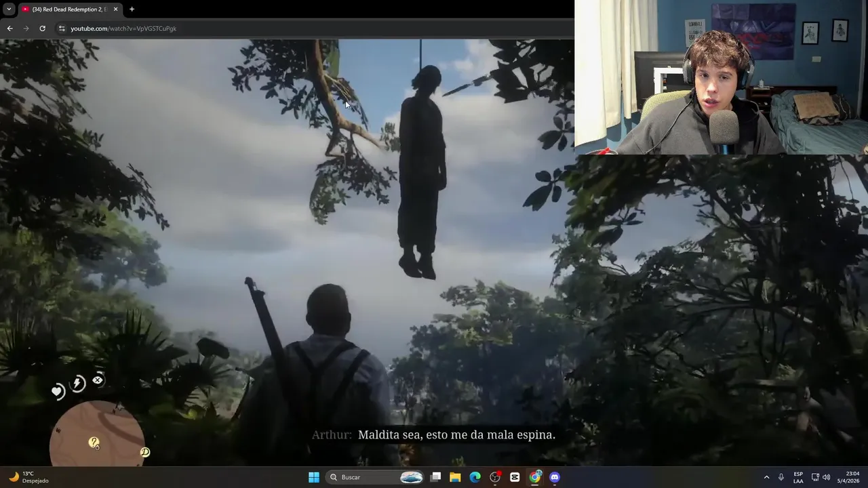The width and height of the screenshot is (868, 488).
Task: Open Discord from the taskbar
Action: click(x=555, y=477)
